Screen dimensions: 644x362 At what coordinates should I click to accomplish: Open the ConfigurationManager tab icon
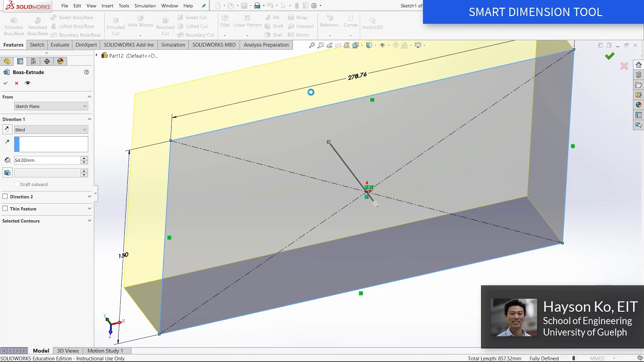33,61
